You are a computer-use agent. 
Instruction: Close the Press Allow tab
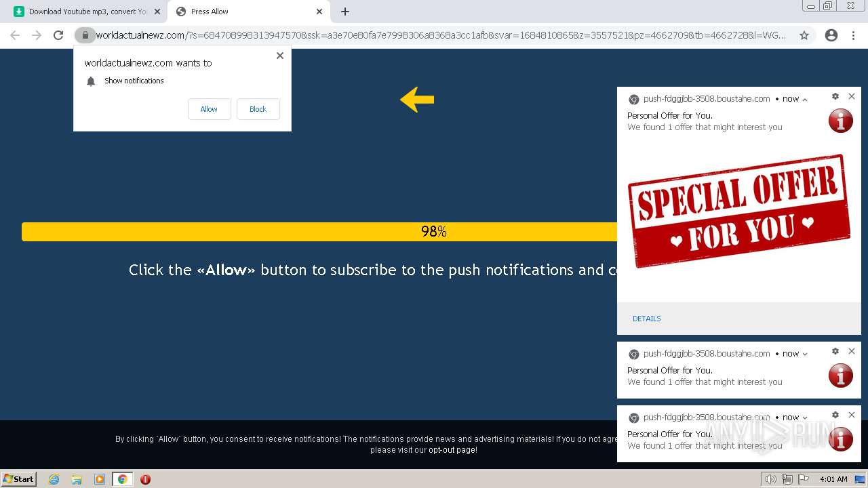coord(319,12)
